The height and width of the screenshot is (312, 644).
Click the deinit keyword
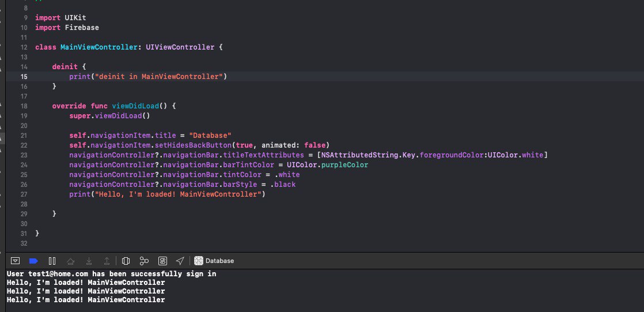(65, 66)
